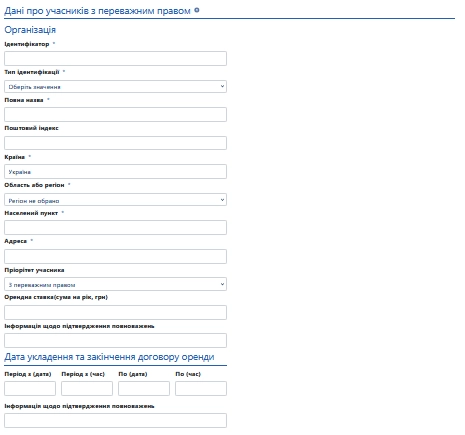Click the Період з (час) field

87,388
